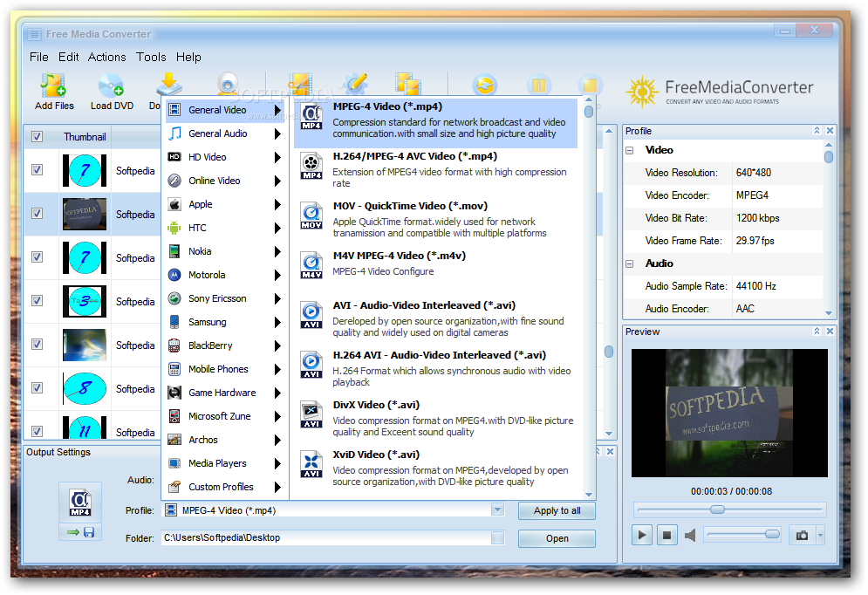
Task: Click the MP4 profile icon in Output Settings
Action: [x=80, y=503]
